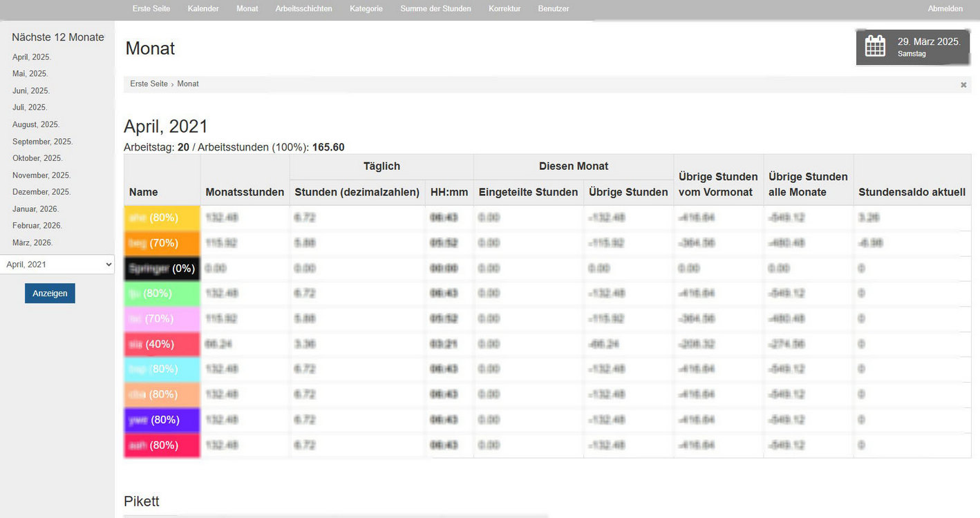Click the Übrige Stunden header under Diesen Monat
Screen dimensions: 980x518
pos(628,192)
